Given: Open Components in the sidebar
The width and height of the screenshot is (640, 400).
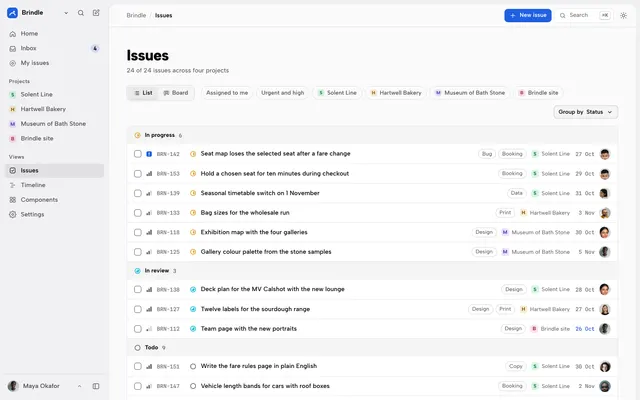Looking at the screenshot, I should coord(54,200).
